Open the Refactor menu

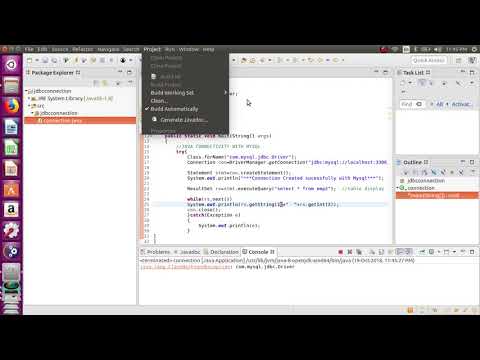click(83, 49)
